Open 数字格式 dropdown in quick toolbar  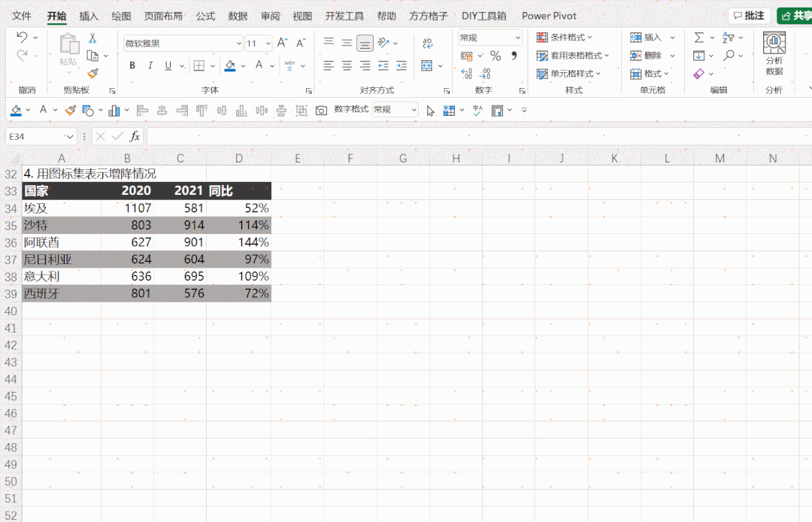click(x=395, y=110)
